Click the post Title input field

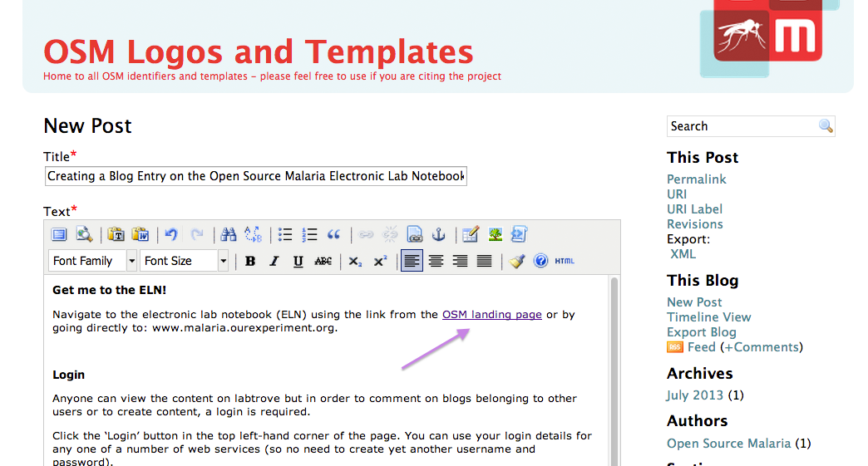tap(256, 176)
